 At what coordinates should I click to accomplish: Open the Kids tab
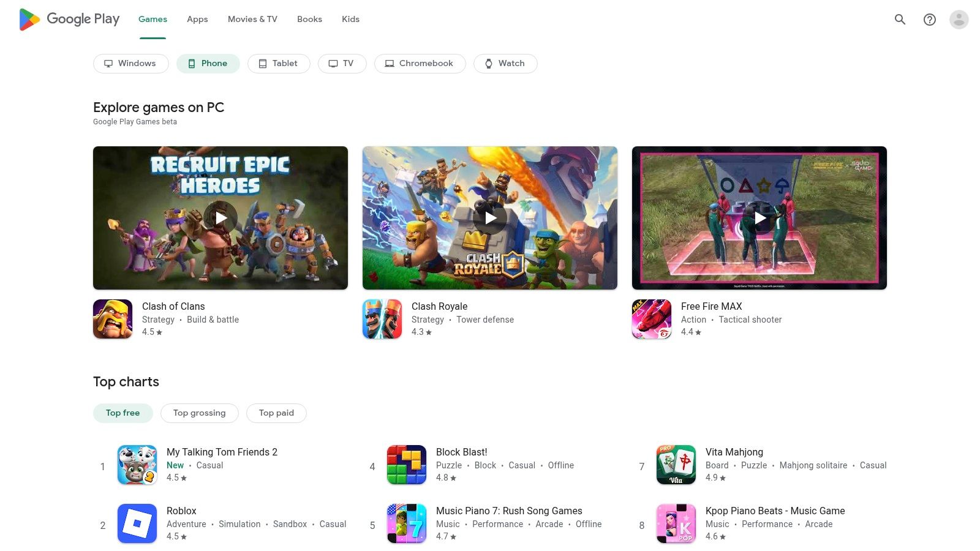click(x=350, y=19)
